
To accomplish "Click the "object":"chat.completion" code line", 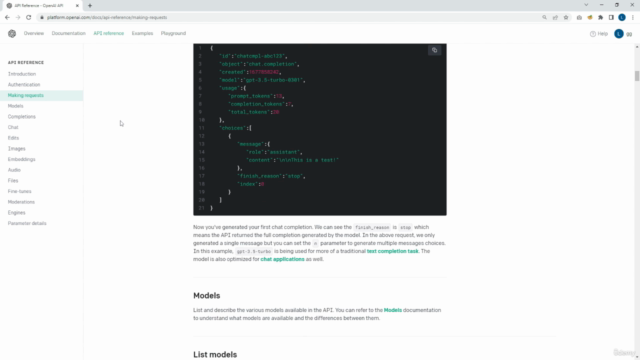I will pyautogui.click(x=260, y=64).
